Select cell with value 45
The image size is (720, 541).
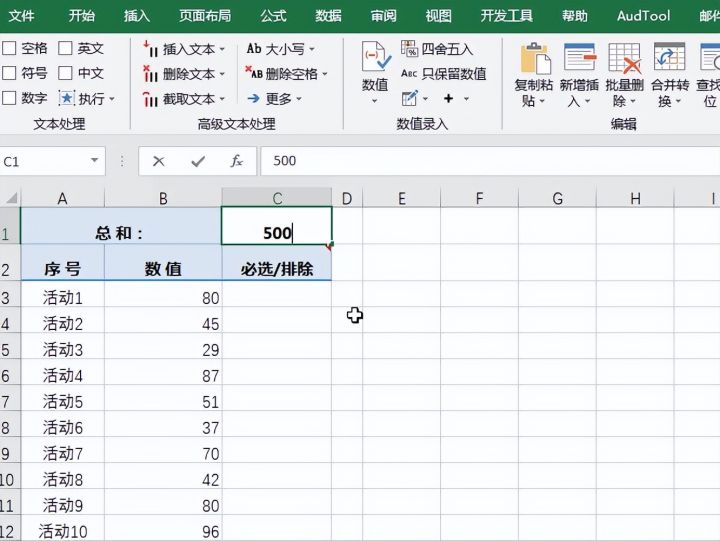coord(163,320)
